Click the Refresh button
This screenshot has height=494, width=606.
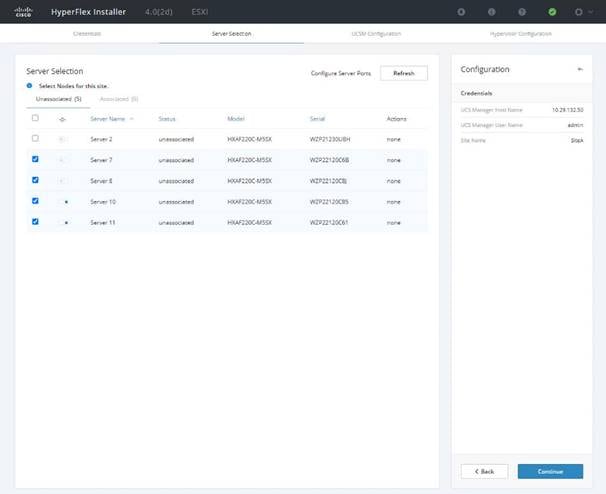[x=404, y=73]
